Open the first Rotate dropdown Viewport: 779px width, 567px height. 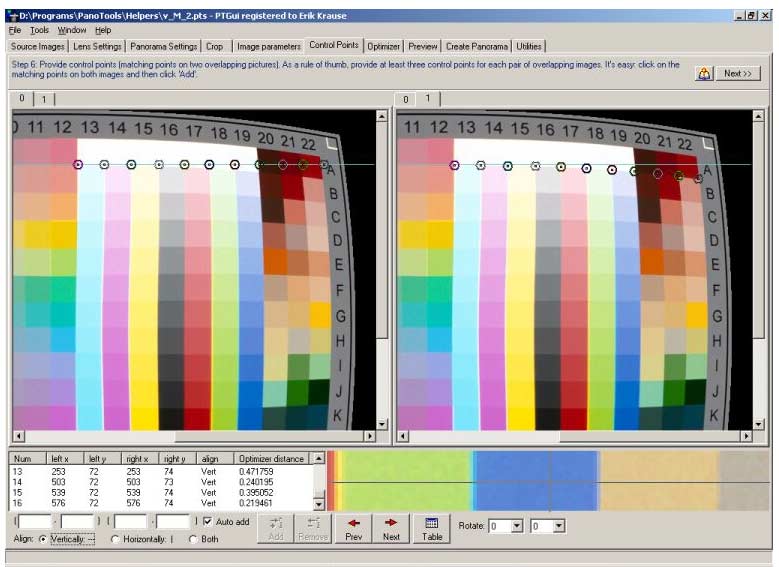point(517,525)
